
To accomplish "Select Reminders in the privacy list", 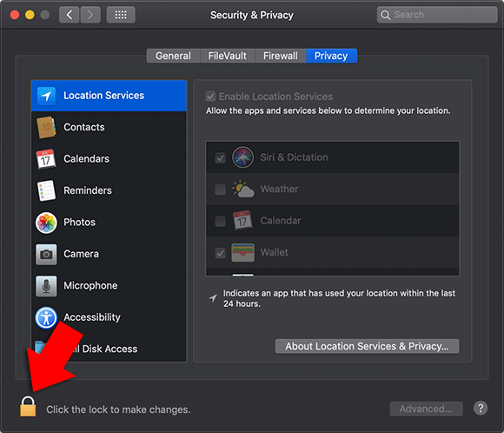I will [x=109, y=190].
